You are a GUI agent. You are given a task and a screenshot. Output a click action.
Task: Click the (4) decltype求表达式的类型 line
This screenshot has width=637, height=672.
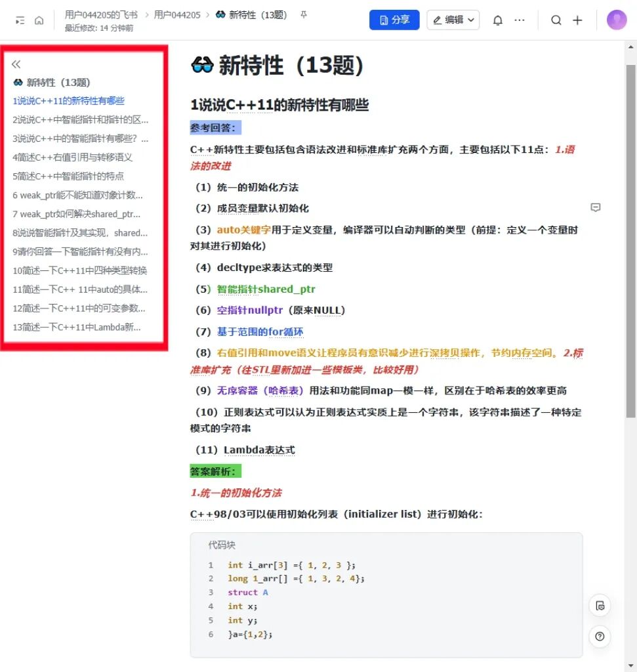(x=264, y=268)
